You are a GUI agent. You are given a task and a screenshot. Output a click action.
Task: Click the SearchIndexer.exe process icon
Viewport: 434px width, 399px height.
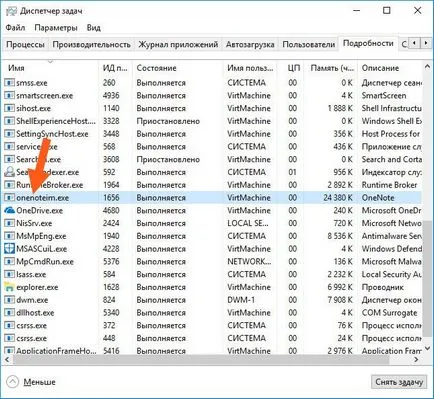pos(9,172)
